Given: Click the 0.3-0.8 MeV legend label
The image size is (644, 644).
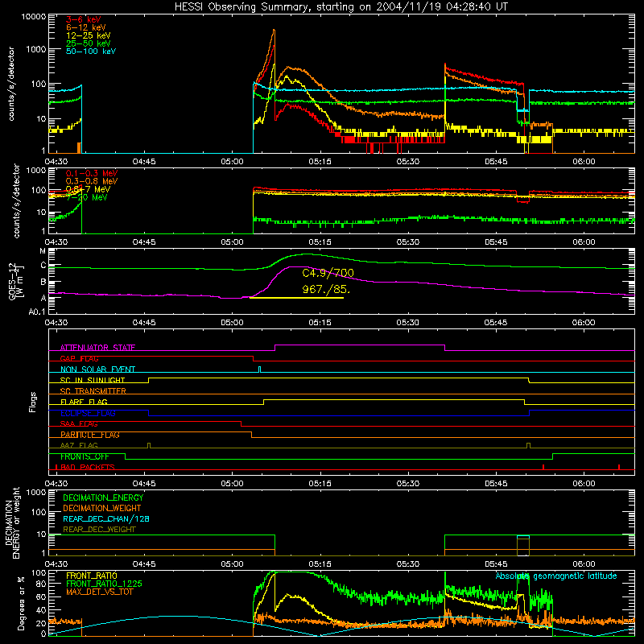Looking at the screenshot, I should click(x=92, y=181).
